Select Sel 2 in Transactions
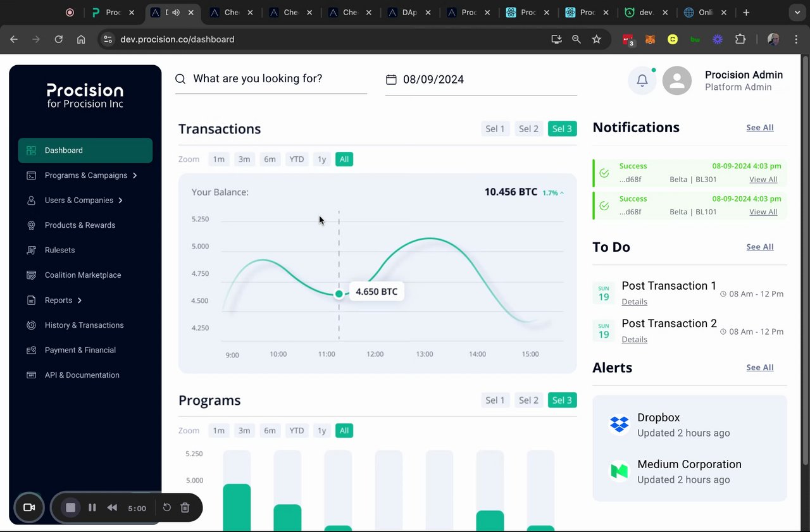This screenshot has height=532, width=810. pyautogui.click(x=528, y=129)
